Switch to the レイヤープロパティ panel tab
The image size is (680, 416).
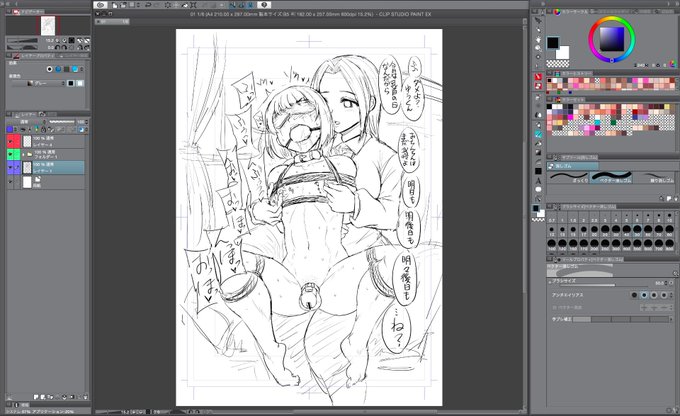click(34, 56)
